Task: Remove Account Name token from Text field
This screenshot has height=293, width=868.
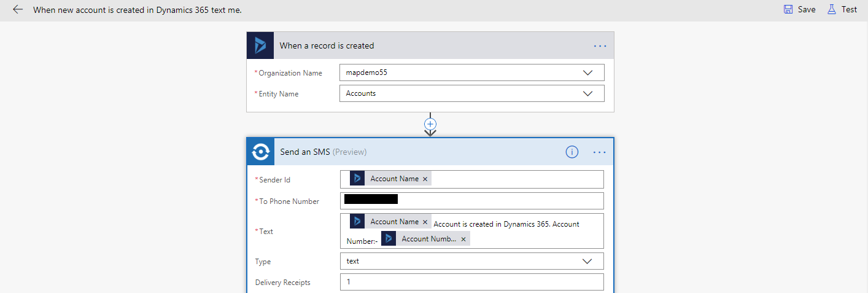Action: 425,222
